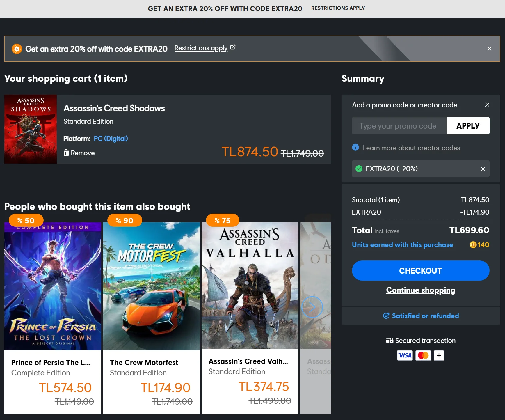Image resolution: width=505 pixels, height=420 pixels.
Task: Click The Crew Motorfest product title
Action: pyautogui.click(x=144, y=362)
